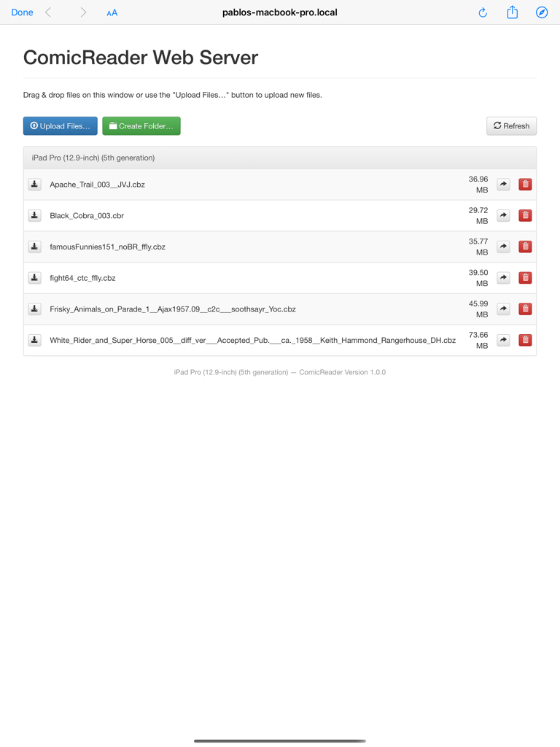Download Frisky_Animals_on_Parade comic file
The height and width of the screenshot is (747, 560).
tap(34, 309)
